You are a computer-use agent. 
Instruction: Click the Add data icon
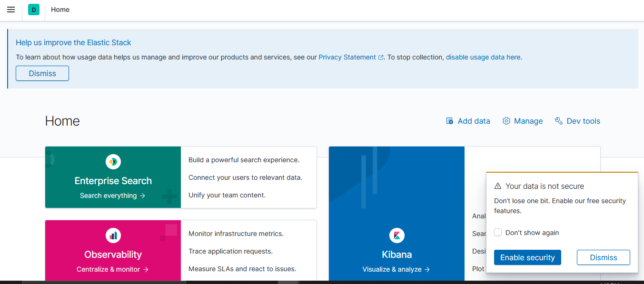click(x=449, y=121)
